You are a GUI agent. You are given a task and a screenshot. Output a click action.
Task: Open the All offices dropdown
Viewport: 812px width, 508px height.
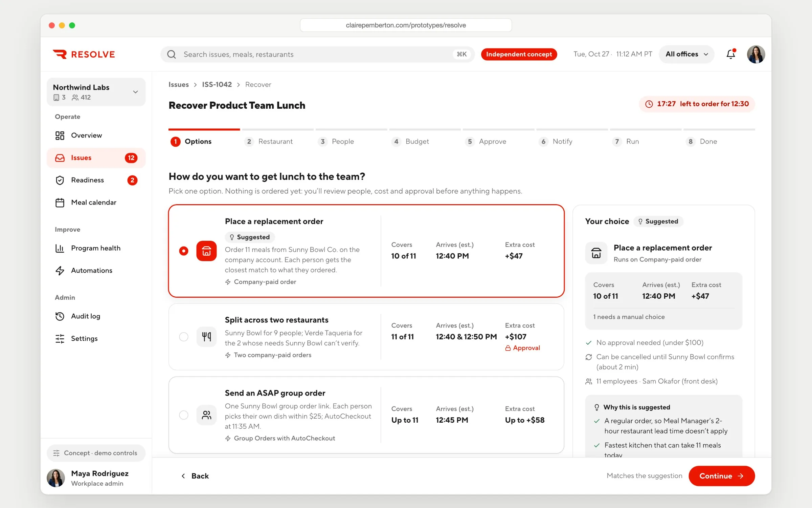point(686,54)
